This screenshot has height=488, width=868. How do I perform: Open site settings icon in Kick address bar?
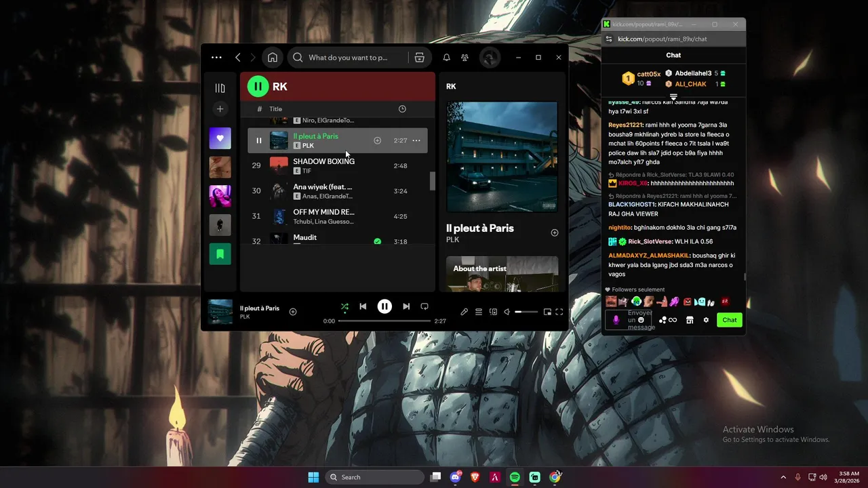(x=609, y=39)
